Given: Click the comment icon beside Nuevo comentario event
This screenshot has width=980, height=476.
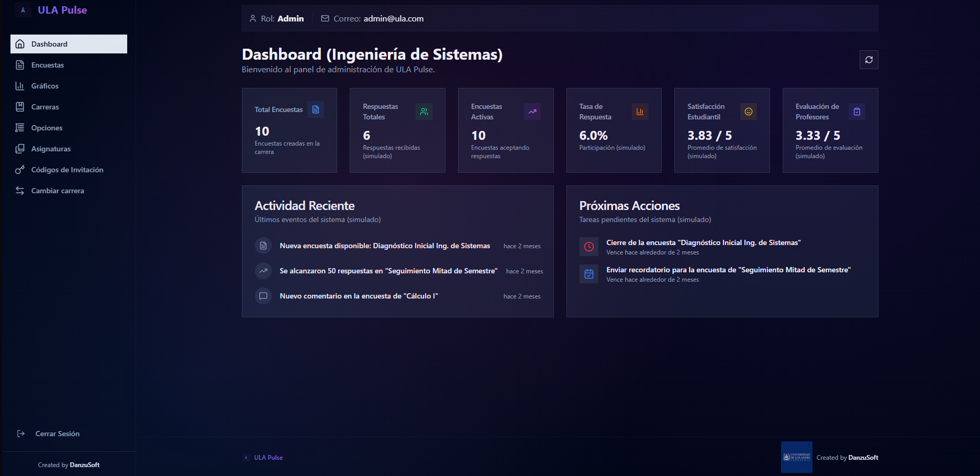Looking at the screenshot, I should (x=263, y=296).
